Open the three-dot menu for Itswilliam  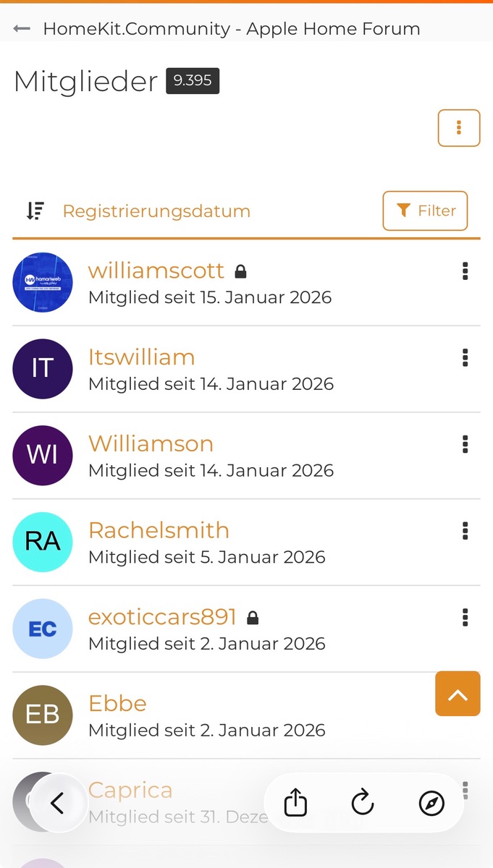point(465,357)
